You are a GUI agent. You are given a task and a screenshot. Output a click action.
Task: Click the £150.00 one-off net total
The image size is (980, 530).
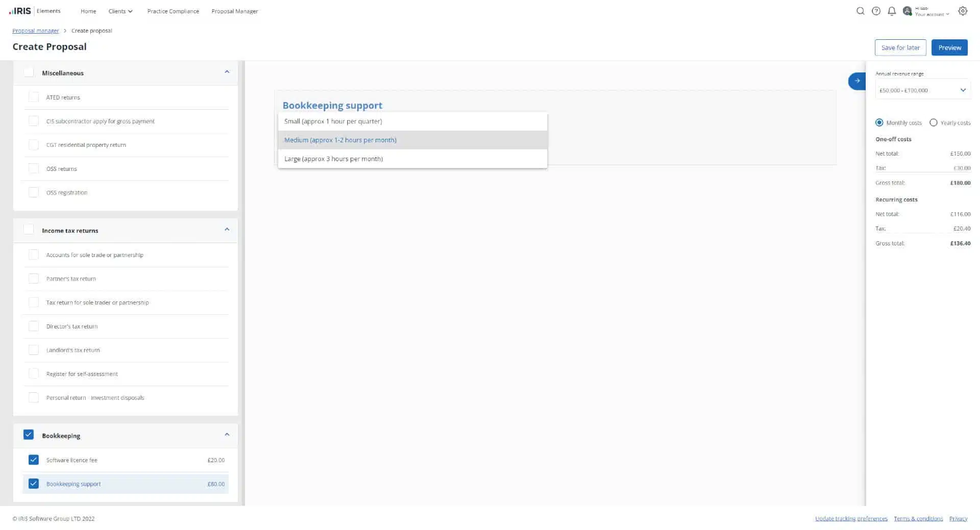960,154
